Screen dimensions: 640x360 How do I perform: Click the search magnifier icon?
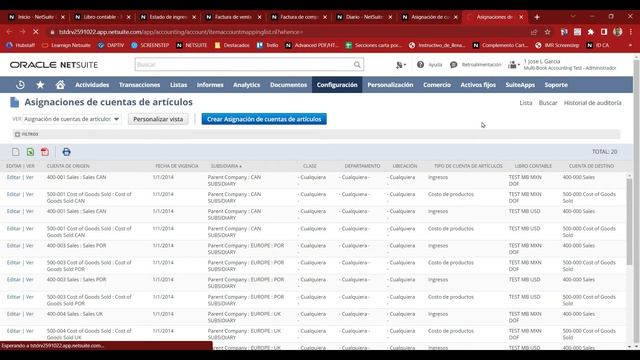coord(357,64)
